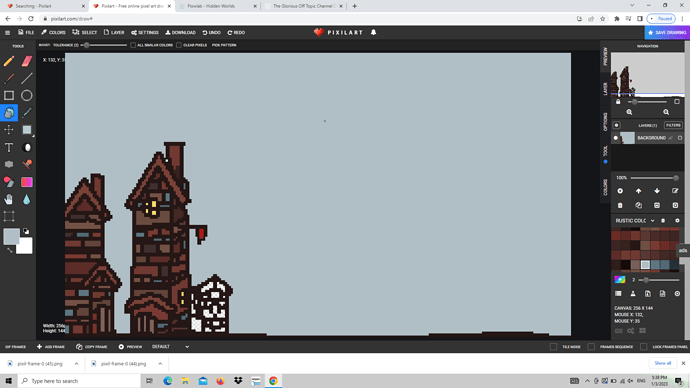Select the Move tool
The width and height of the screenshot is (690, 388).
[x=9, y=130]
